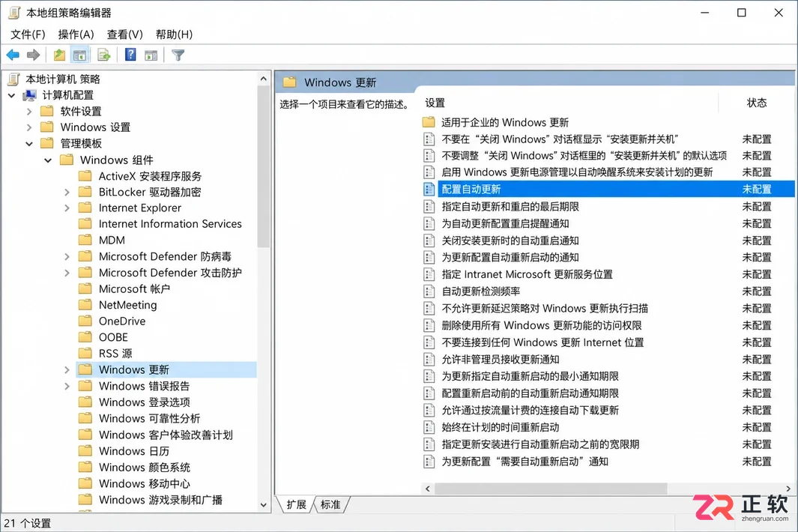Viewport: 798px width, 532px height.
Task: Select Windows 移动中心 in the tree
Action: 145,483
